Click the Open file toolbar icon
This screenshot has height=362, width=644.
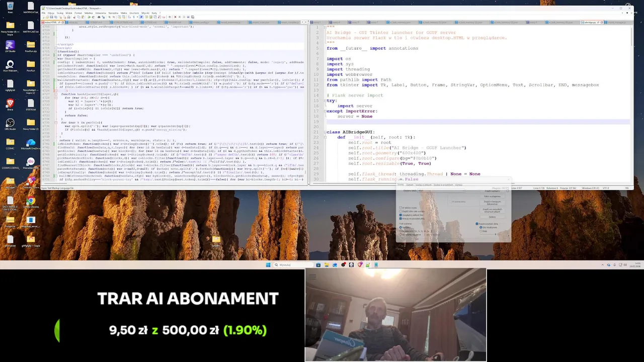click(47, 17)
